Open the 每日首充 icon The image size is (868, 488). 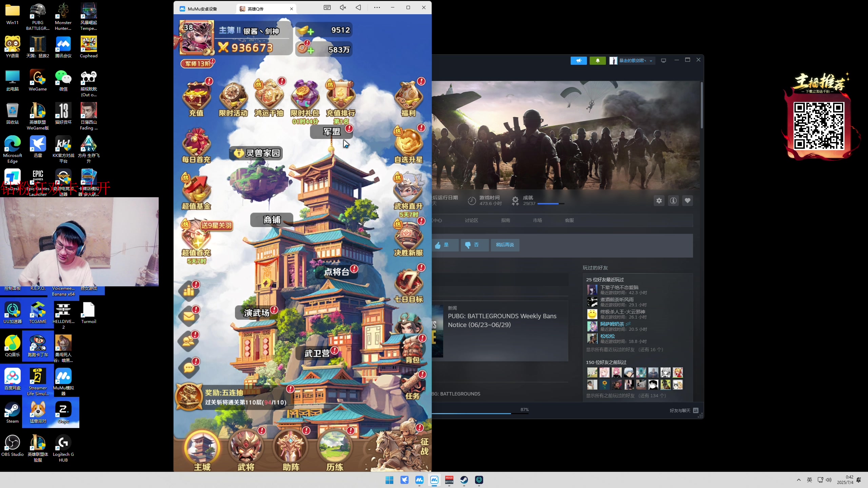click(x=197, y=146)
